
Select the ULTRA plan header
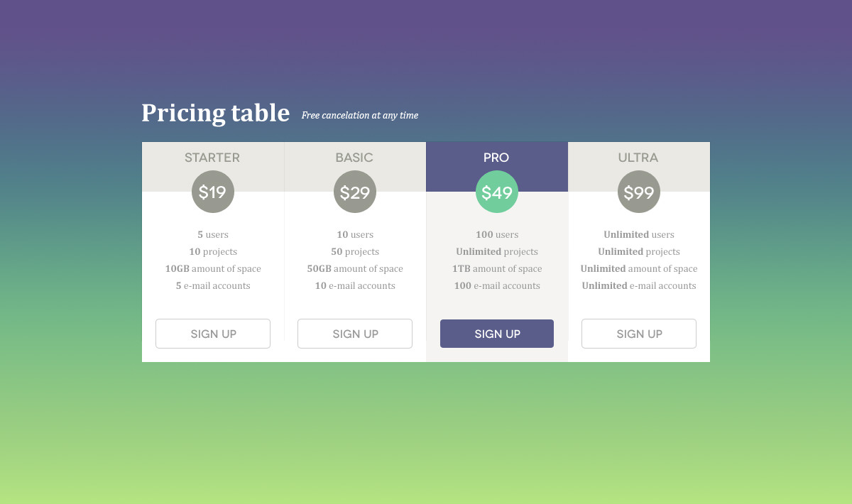[x=638, y=158]
